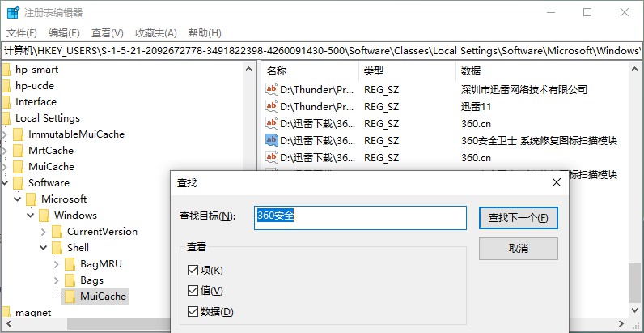Click the 名称 column header
This screenshot has width=644, height=333.
click(x=310, y=71)
